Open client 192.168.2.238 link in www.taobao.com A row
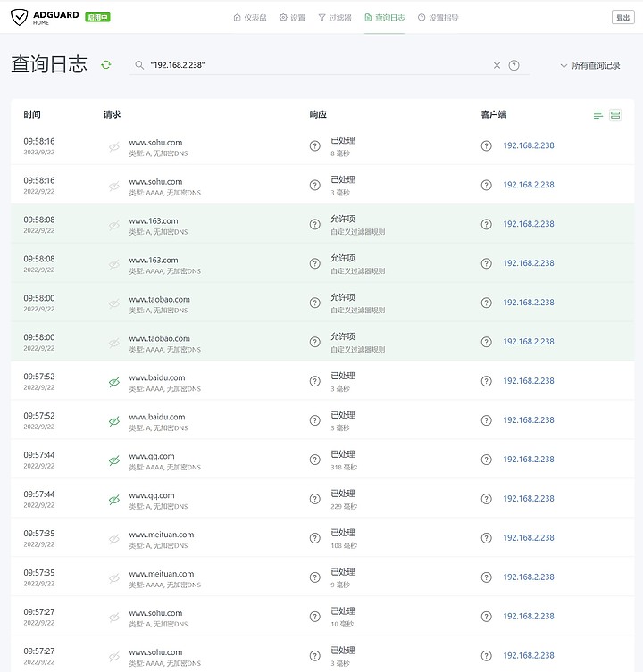The height and width of the screenshot is (672, 643). (x=529, y=303)
